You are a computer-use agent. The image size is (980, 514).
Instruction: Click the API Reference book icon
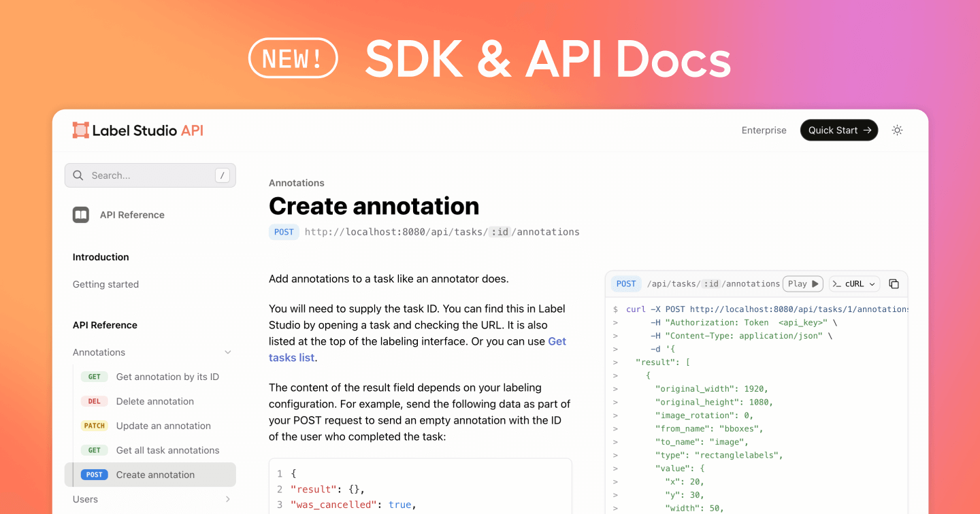[80, 214]
